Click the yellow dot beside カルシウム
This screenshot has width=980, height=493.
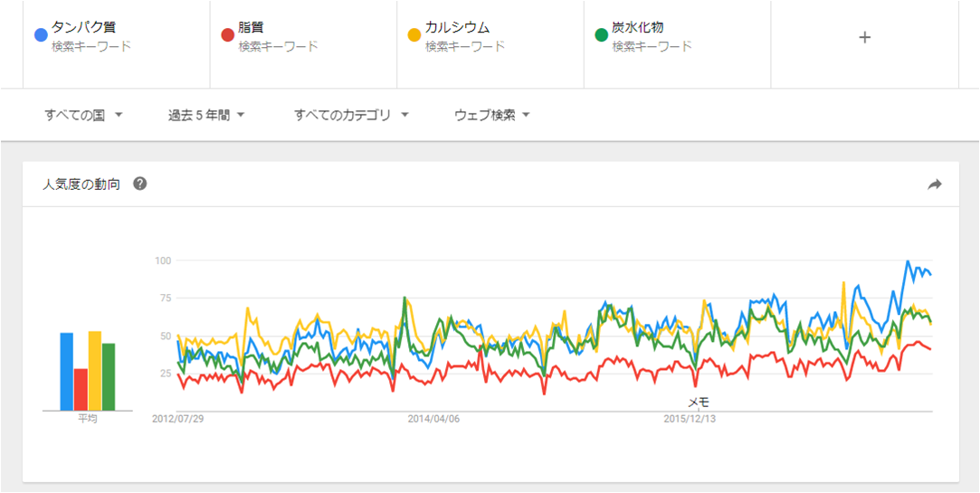(x=414, y=36)
